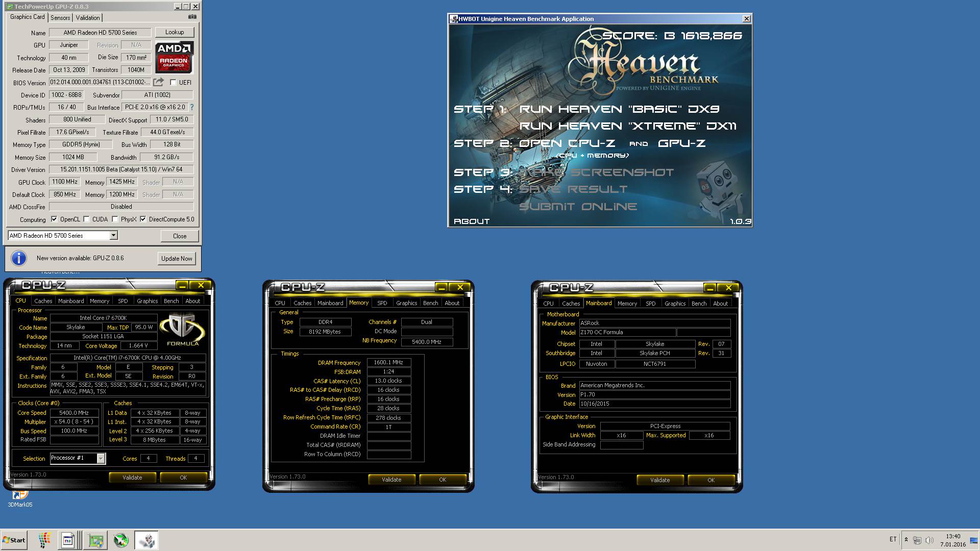The width and height of the screenshot is (980, 551).
Task: Click the CAS# Latency 13.0 clocks value
Action: (388, 381)
